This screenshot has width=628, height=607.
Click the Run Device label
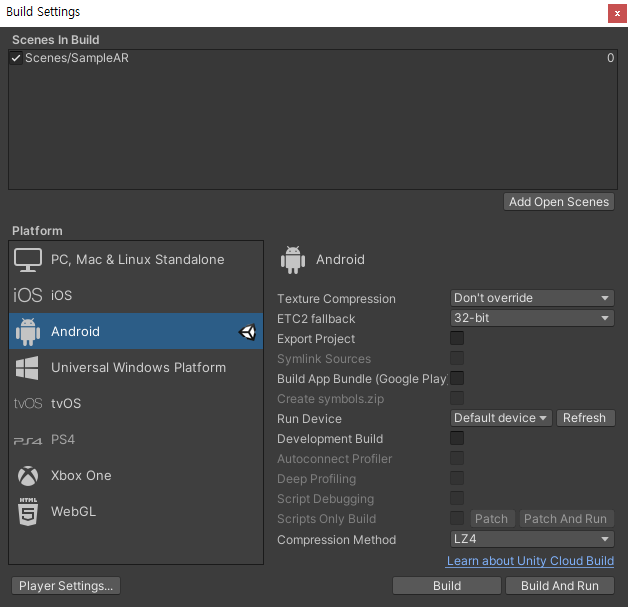coord(309,419)
